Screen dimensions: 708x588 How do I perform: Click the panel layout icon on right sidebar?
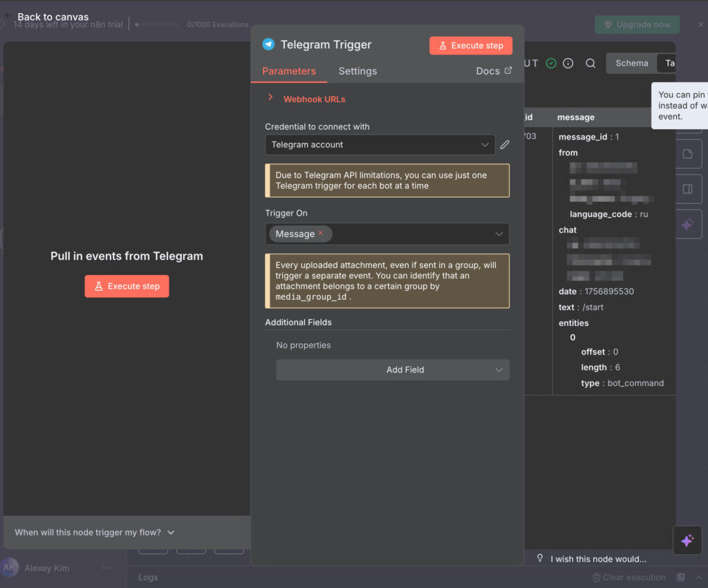point(687,189)
